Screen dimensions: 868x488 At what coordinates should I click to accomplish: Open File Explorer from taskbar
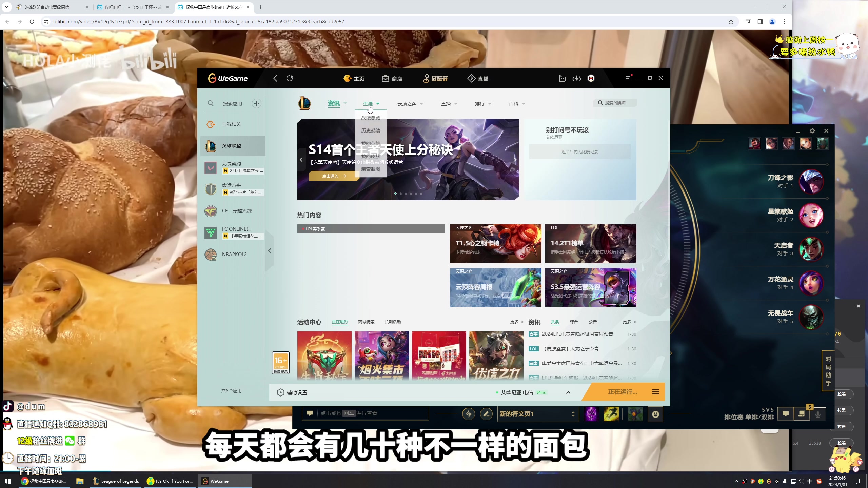(80, 481)
